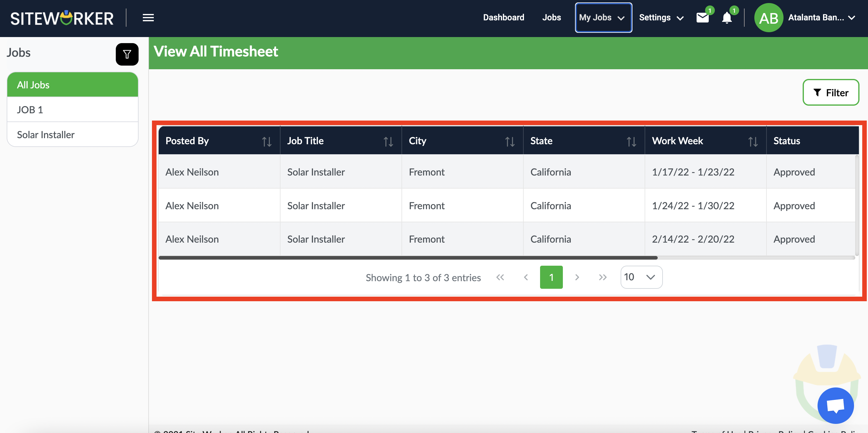Image resolution: width=868 pixels, height=433 pixels.
Task: Click the mail/envelope notification icon
Action: point(702,17)
